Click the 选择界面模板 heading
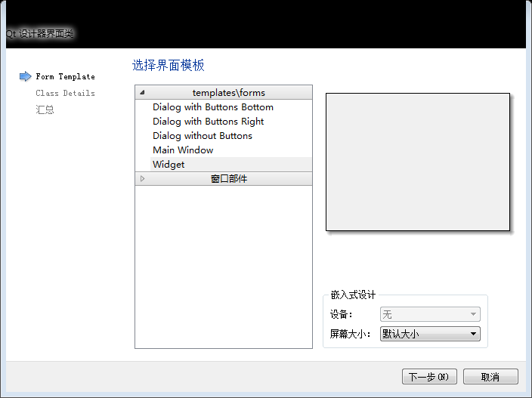The height and width of the screenshot is (398, 532). 169,65
